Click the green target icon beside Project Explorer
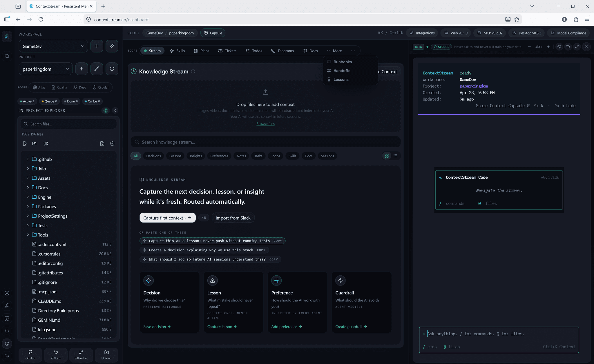 coord(106,110)
